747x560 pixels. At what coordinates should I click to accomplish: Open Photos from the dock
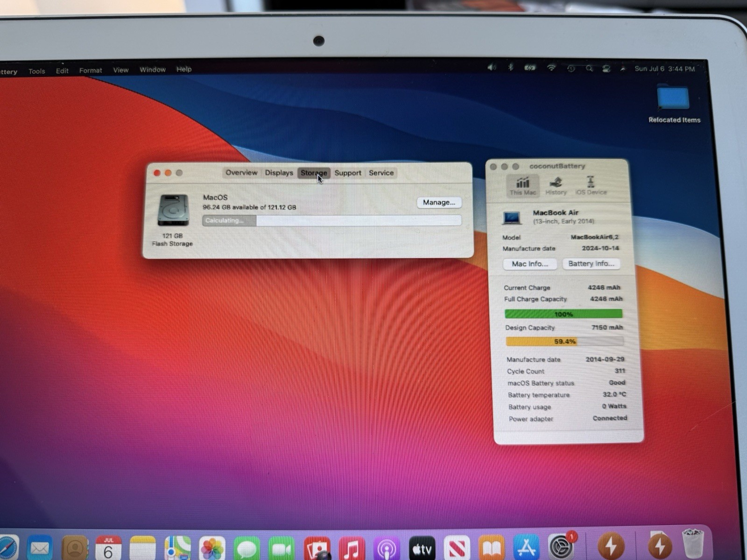point(212,548)
